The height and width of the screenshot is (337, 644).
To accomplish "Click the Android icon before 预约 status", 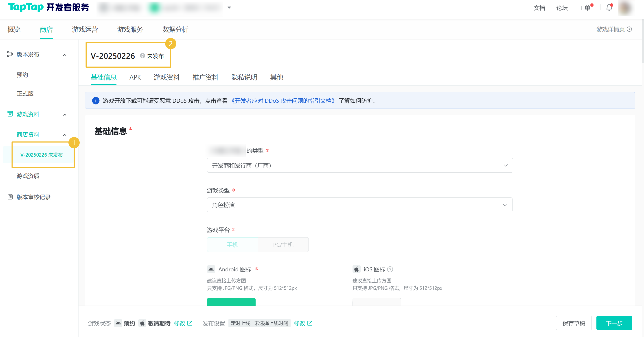I will [118, 323].
